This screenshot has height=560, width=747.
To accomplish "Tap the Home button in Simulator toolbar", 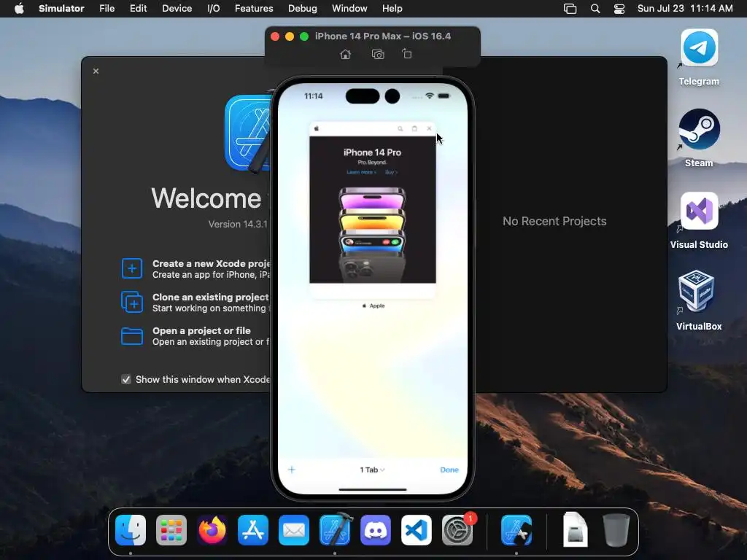I will pos(345,54).
